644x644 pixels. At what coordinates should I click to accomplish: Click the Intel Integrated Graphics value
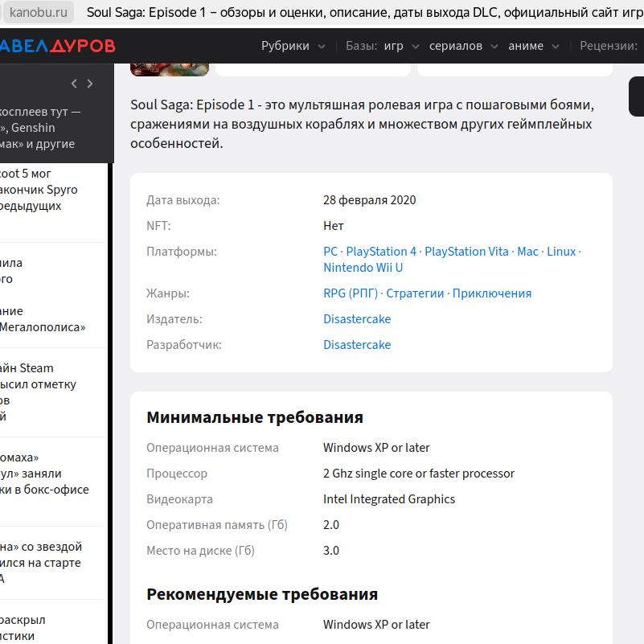[x=389, y=499]
